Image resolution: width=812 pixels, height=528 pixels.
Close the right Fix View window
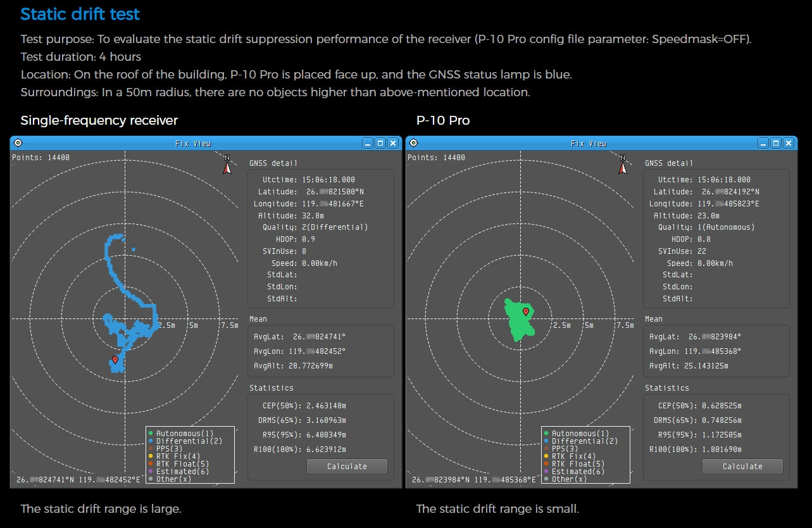click(789, 144)
